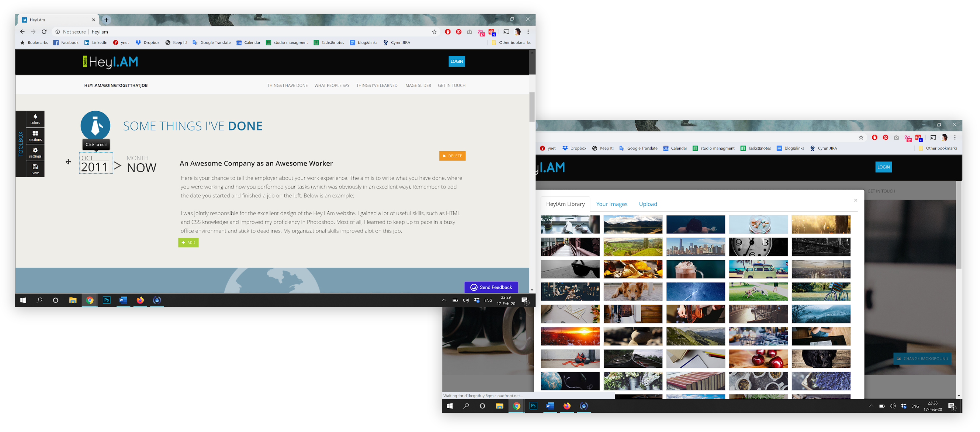
Task: Open Firefox from the left taskbar
Action: point(140,300)
